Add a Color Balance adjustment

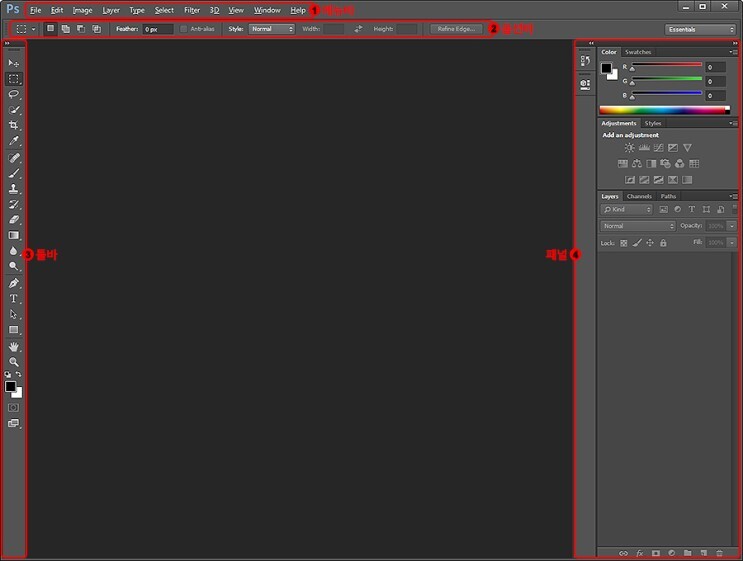[637, 164]
